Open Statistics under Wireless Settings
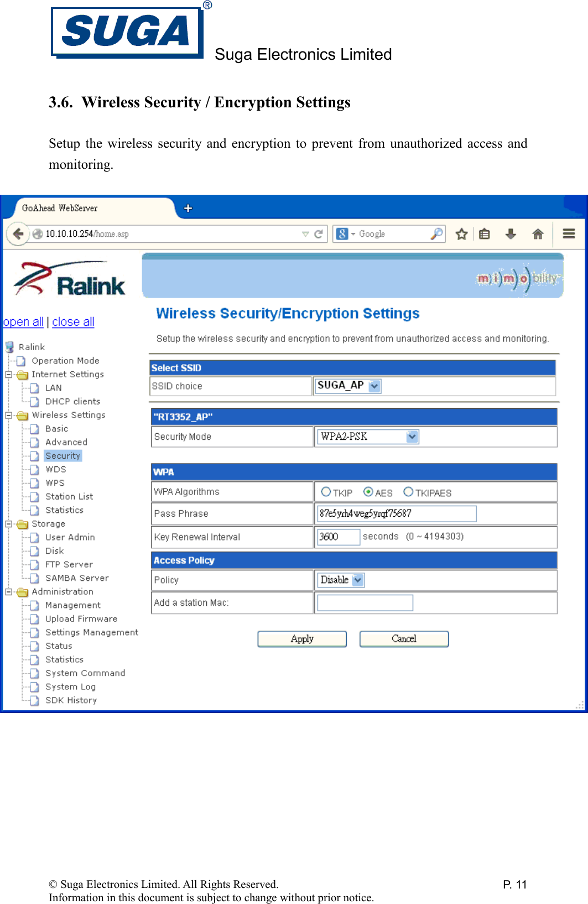Screen dimensions: 588x904 coord(64,510)
